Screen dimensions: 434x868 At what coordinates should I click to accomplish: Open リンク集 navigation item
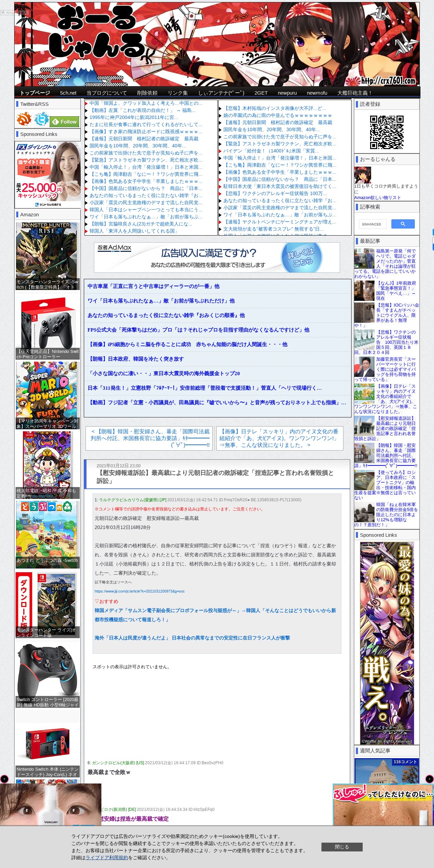pyautogui.click(x=178, y=93)
